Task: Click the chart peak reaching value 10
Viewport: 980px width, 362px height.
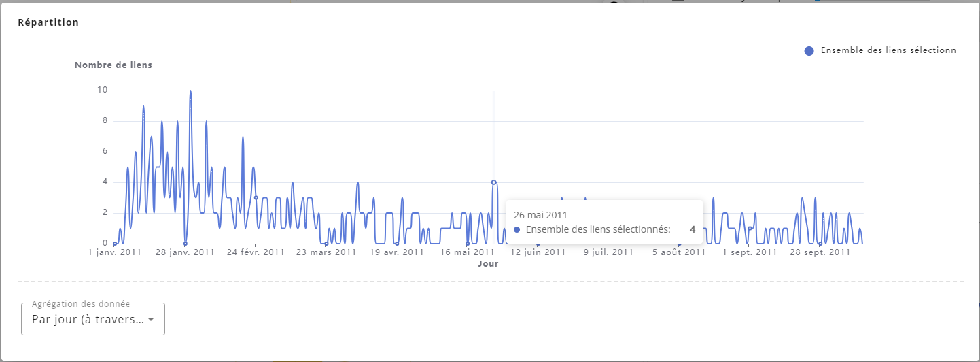Action: 190,91
